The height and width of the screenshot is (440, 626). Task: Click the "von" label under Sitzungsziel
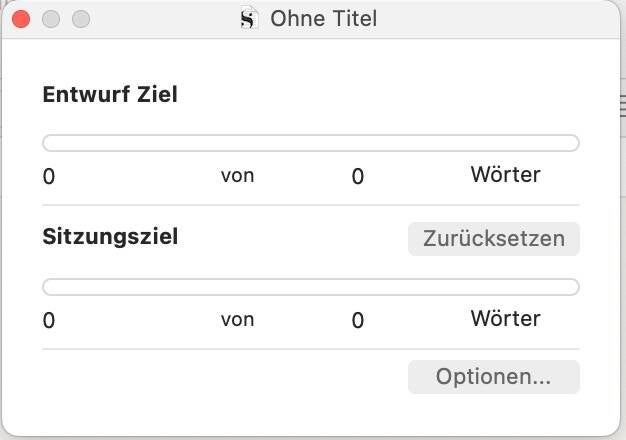point(237,320)
